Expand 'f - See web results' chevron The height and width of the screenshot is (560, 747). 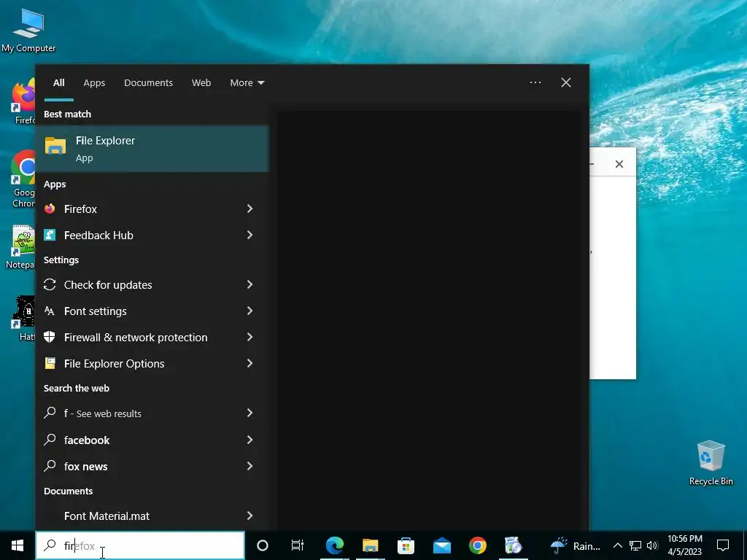pos(249,413)
